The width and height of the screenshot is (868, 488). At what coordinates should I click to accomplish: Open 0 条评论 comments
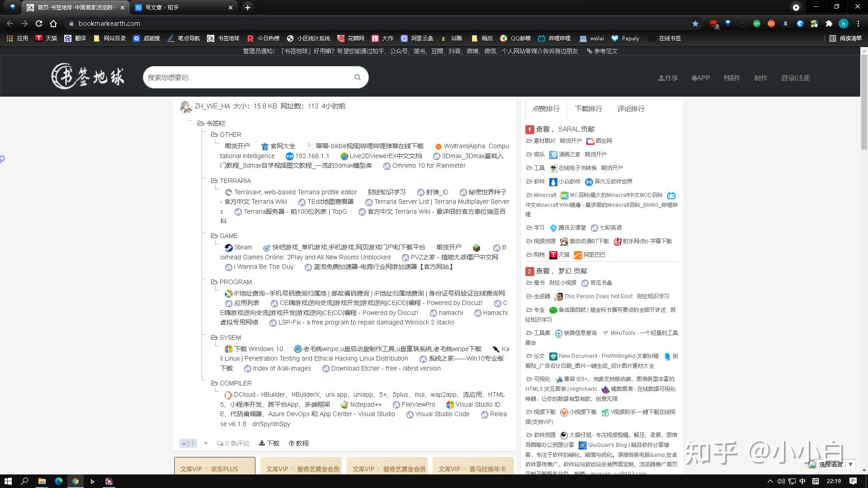(233, 443)
